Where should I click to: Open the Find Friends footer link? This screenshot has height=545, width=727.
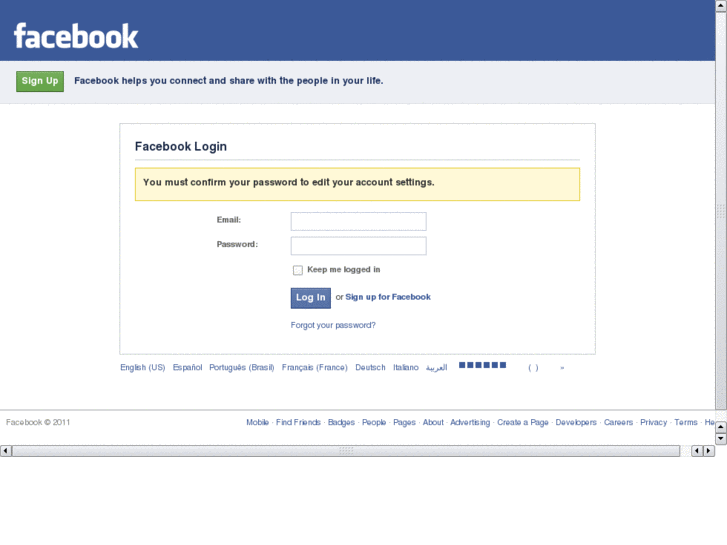tap(298, 422)
